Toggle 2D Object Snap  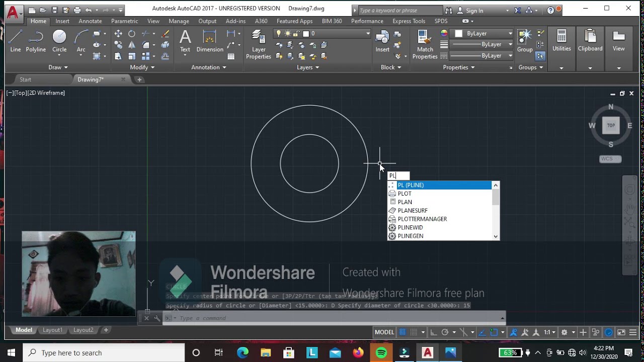(494, 332)
